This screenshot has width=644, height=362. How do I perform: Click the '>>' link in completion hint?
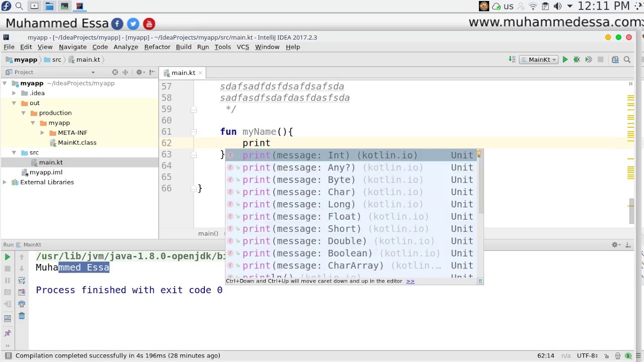click(411, 281)
